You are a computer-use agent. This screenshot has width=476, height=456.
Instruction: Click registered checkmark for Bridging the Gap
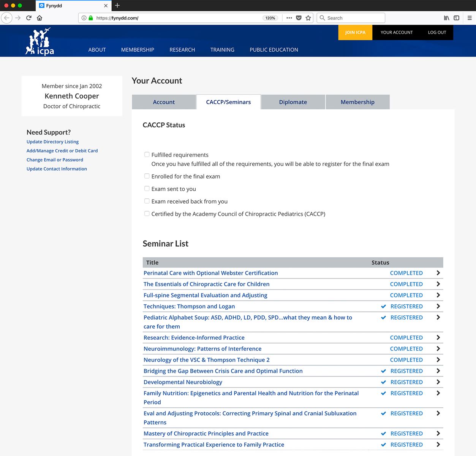click(x=383, y=371)
